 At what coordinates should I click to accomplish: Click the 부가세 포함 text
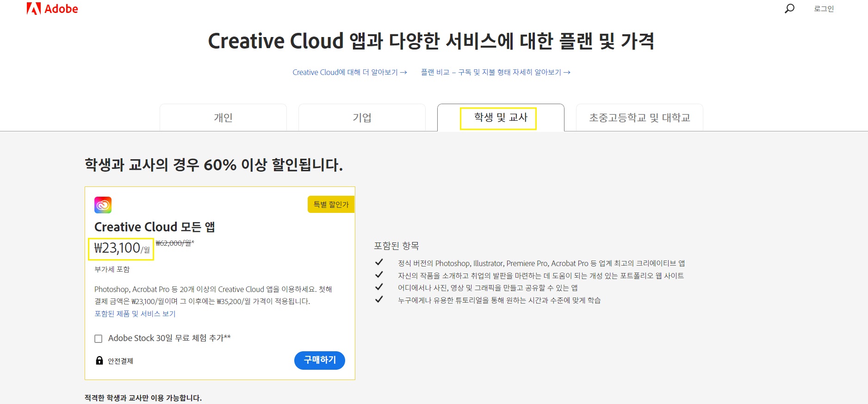(x=112, y=269)
